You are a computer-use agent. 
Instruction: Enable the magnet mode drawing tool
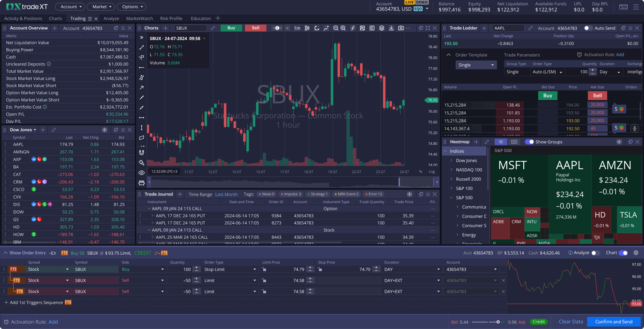141,153
